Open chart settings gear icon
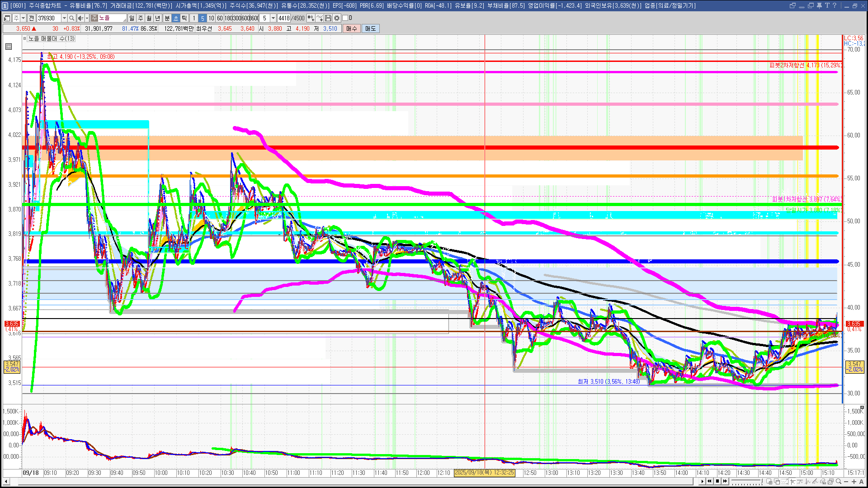The image size is (868, 488). coord(337,18)
